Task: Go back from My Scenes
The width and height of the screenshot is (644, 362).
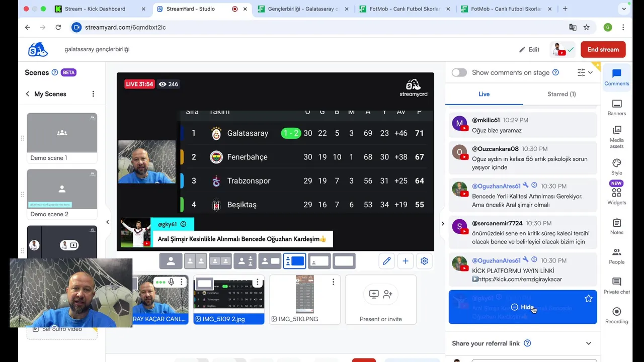Action: tap(28, 94)
